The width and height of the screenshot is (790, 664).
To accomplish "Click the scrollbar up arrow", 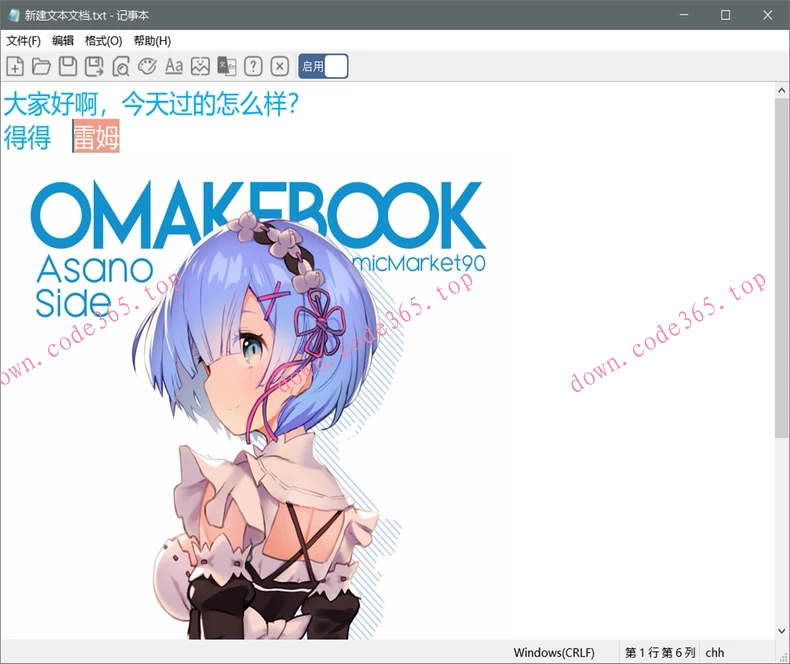I will [x=781, y=91].
